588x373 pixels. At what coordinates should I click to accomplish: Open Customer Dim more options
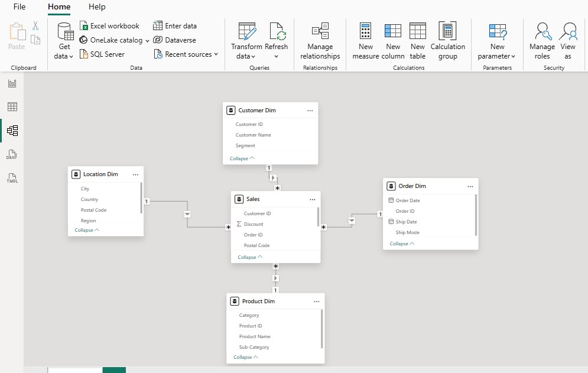(310, 111)
